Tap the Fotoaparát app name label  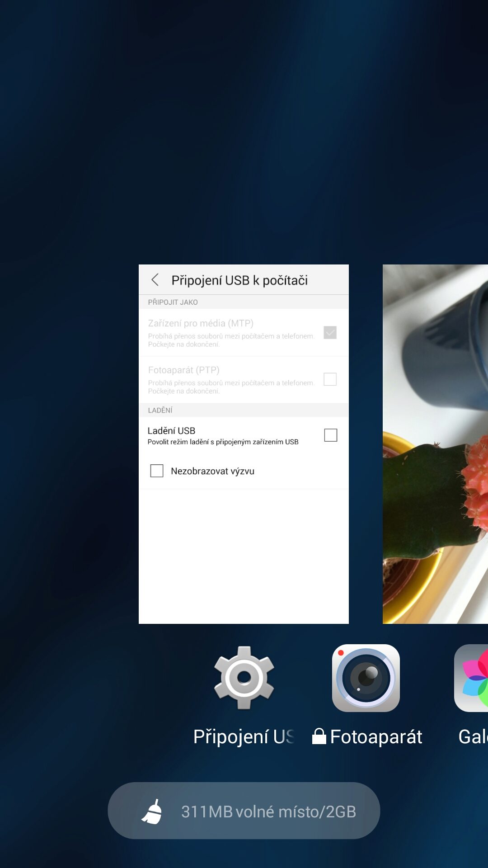[376, 737]
